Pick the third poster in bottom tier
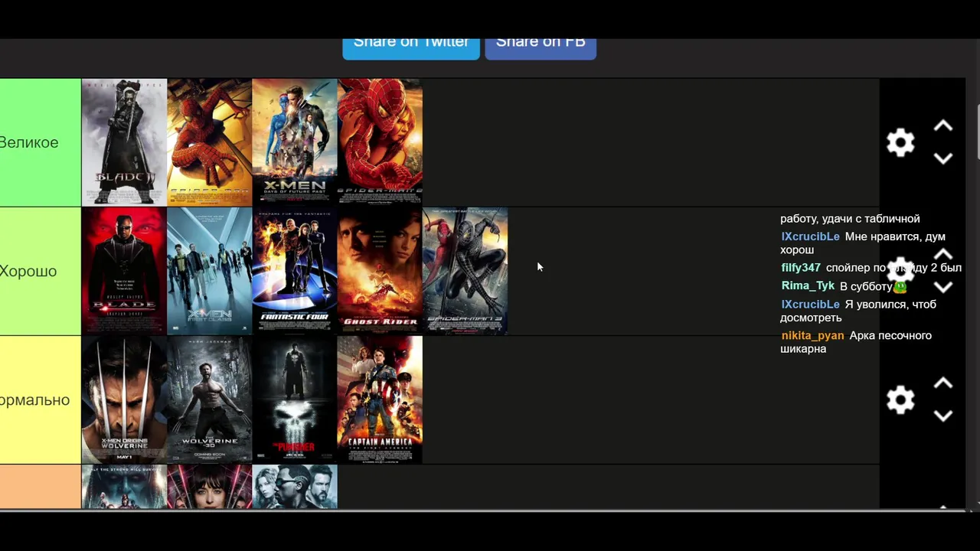 (295, 487)
